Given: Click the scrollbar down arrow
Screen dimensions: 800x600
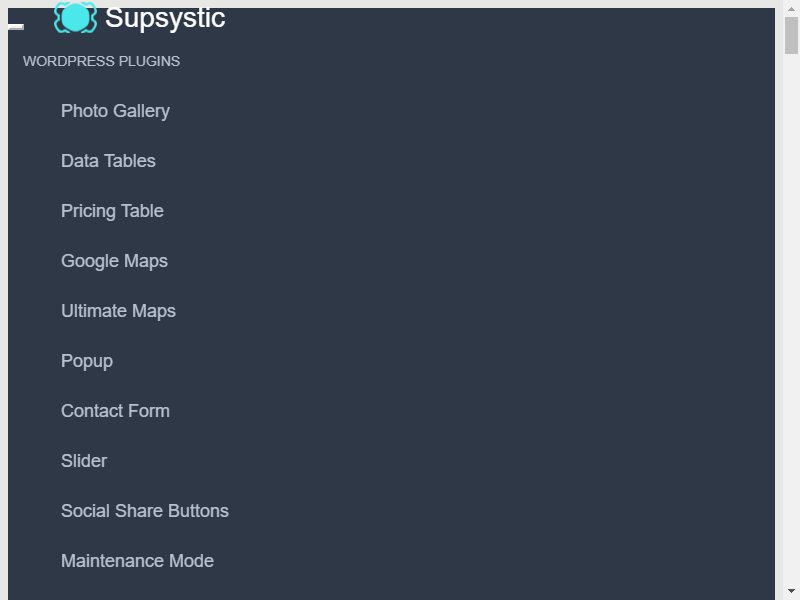Looking at the screenshot, I should click(791, 591).
